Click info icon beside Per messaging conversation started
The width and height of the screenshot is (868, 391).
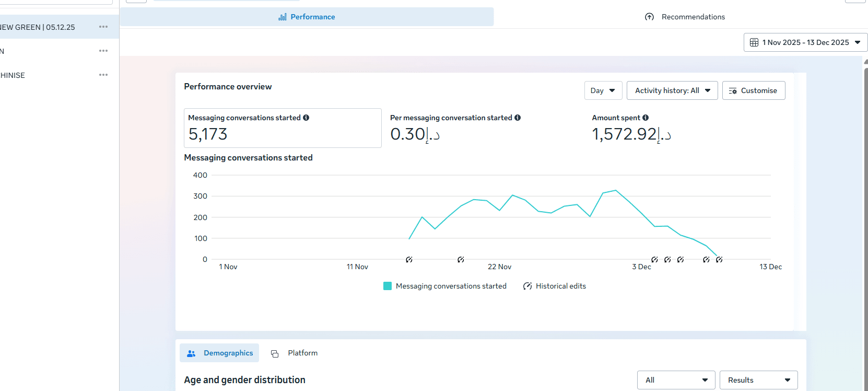[518, 118]
